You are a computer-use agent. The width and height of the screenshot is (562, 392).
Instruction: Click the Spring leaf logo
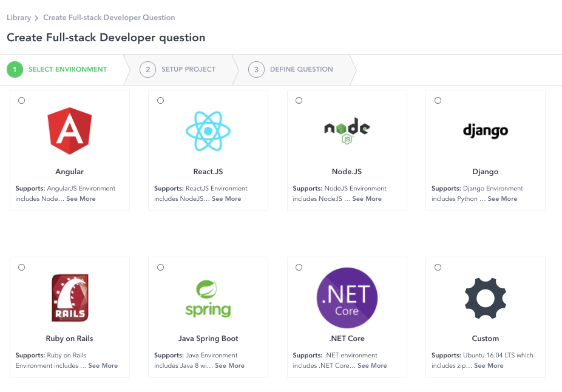click(x=208, y=299)
